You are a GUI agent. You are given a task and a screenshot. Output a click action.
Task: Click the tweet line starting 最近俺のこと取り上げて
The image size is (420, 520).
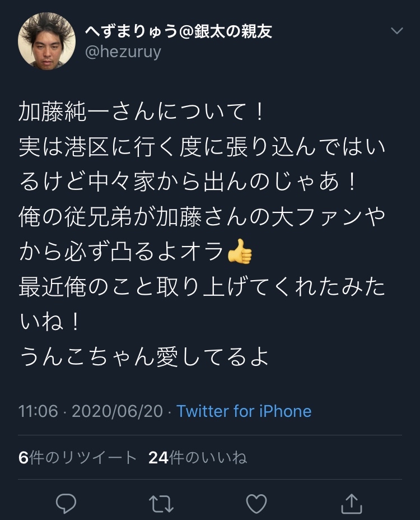(x=202, y=287)
